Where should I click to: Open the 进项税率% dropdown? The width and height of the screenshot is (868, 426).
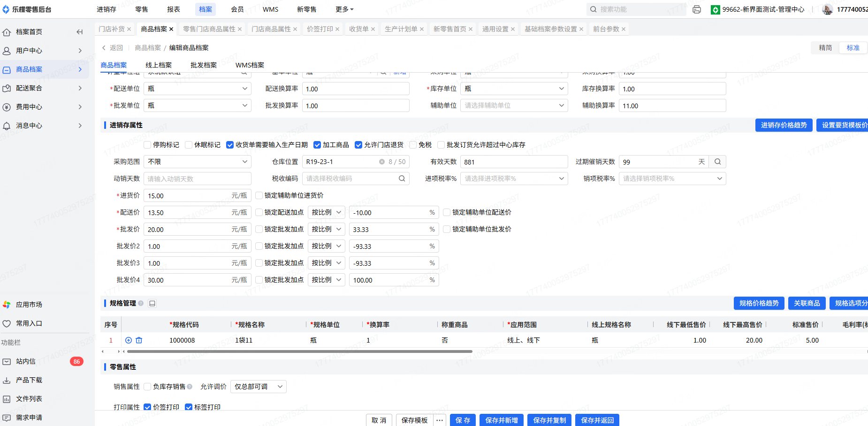[x=514, y=179]
